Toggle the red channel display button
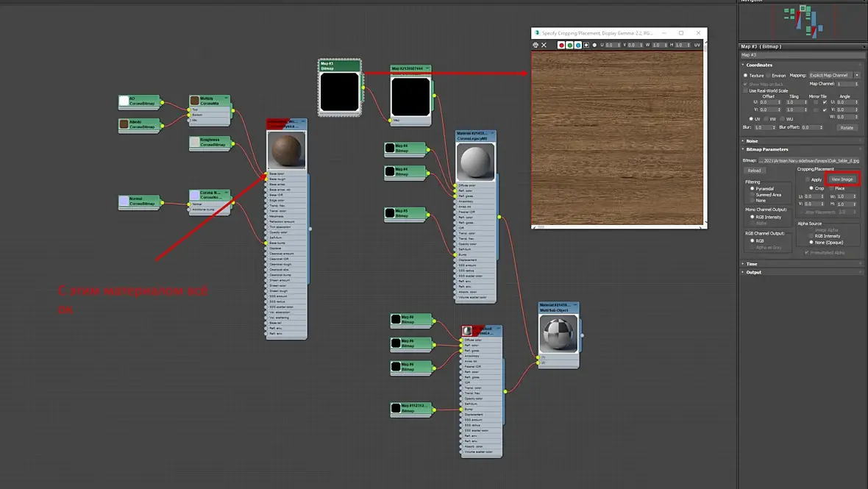868x489 pixels. tap(561, 45)
